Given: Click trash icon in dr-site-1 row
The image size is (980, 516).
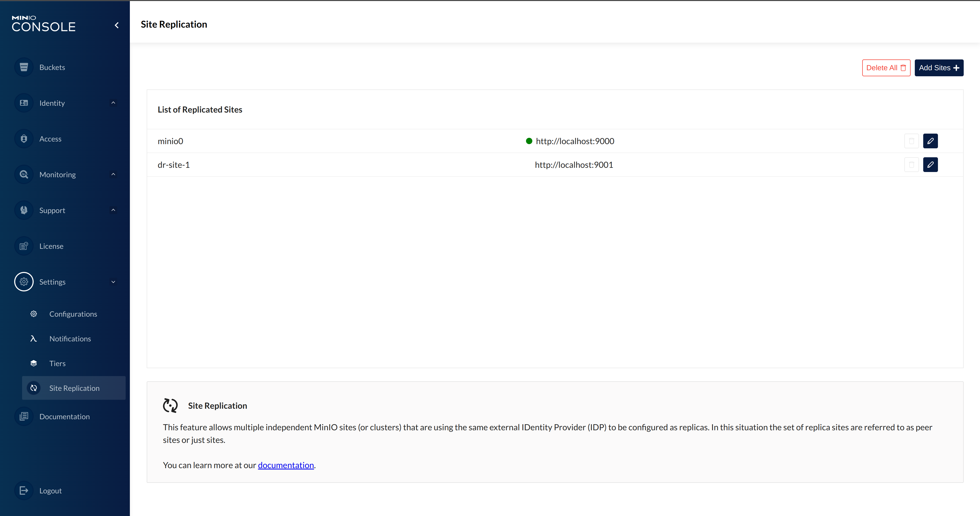Looking at the screenshot, I should [911, 165].
